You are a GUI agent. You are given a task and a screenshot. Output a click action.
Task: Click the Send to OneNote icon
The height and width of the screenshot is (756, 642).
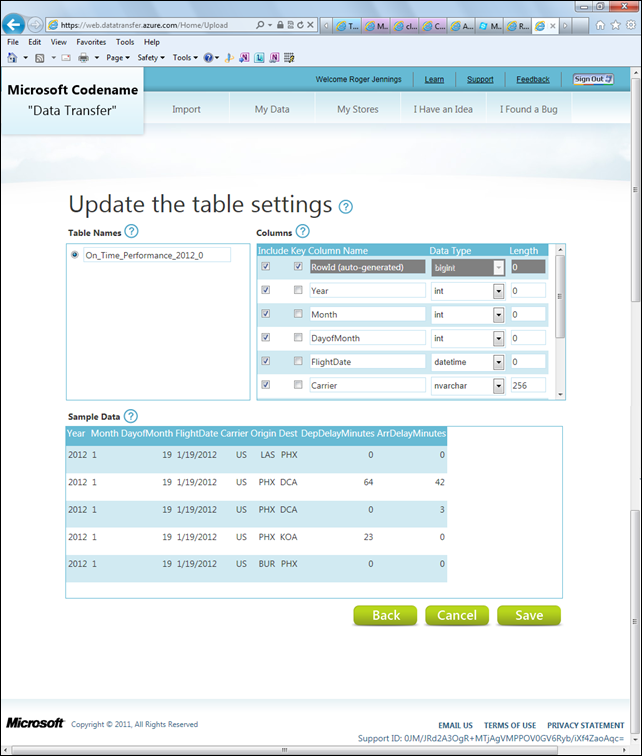pos(244,58)
